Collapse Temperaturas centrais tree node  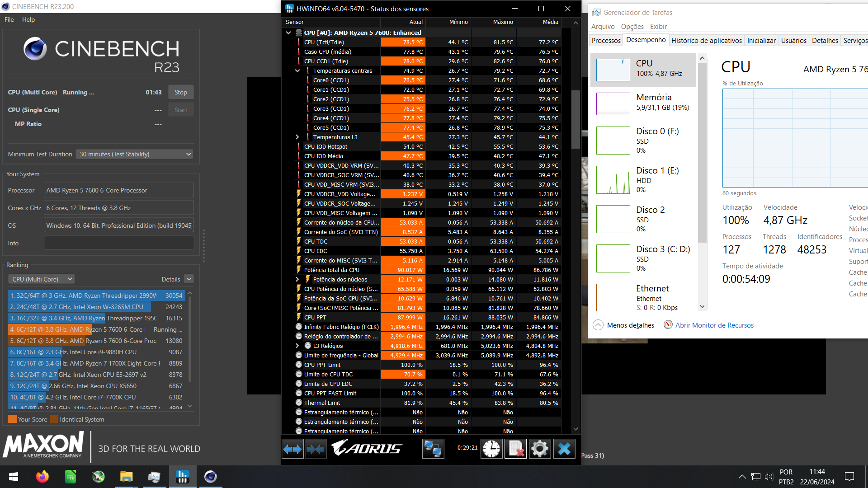tap(297, 70)
